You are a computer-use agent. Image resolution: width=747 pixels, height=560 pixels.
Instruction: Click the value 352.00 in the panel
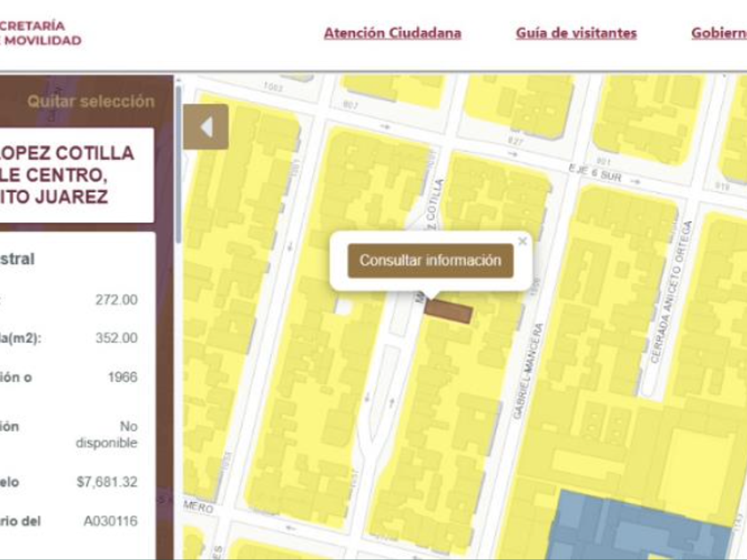[x=116, y=338]
